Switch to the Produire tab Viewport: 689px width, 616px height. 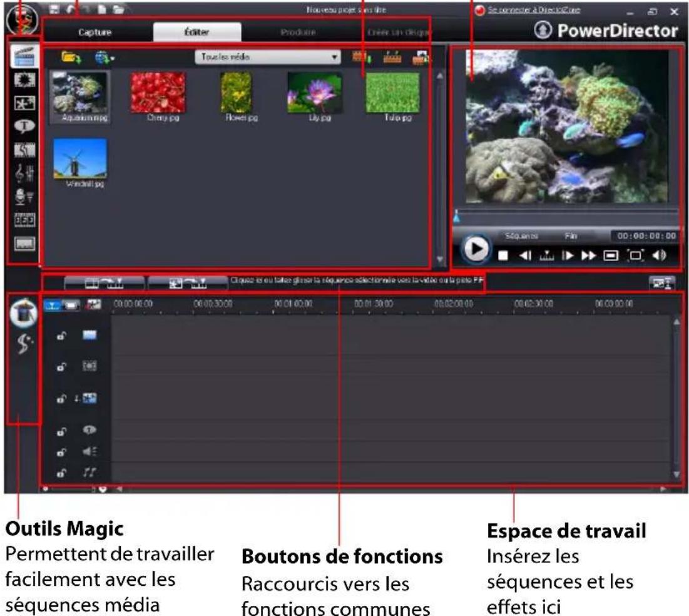click(x=298, y=32)
